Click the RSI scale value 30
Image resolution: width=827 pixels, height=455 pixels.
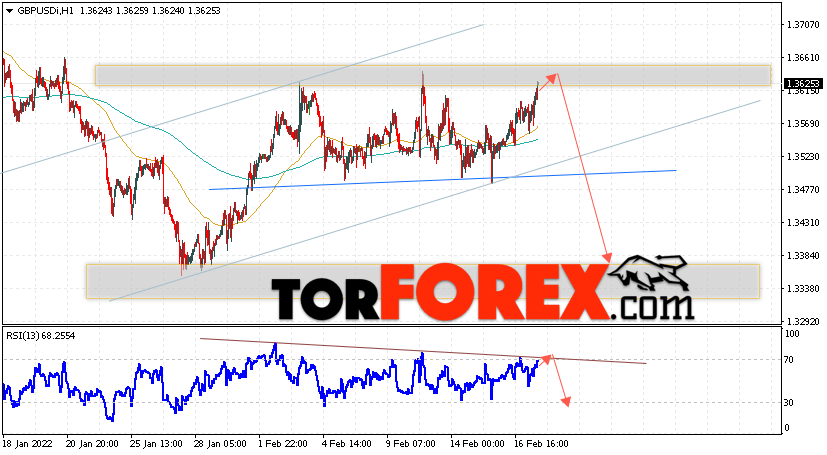789,402
